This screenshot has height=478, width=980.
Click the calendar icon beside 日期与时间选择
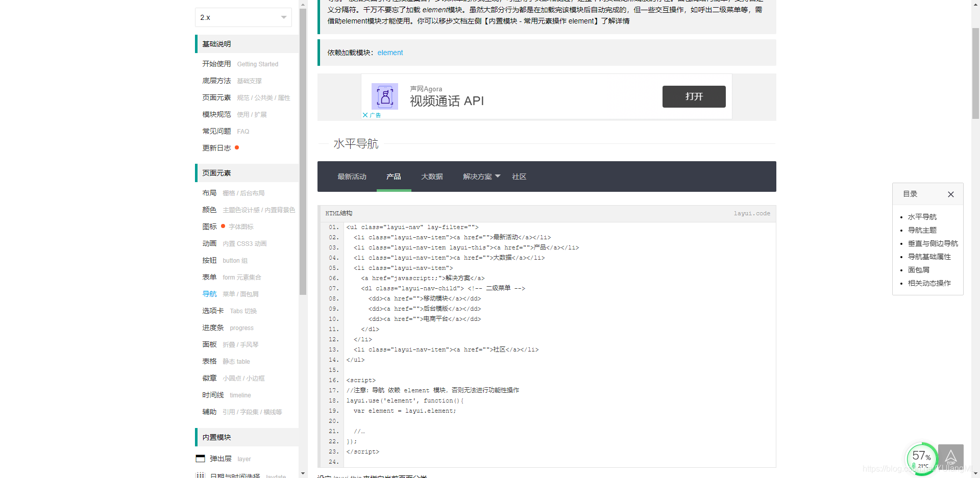click(x=200, y=475)
